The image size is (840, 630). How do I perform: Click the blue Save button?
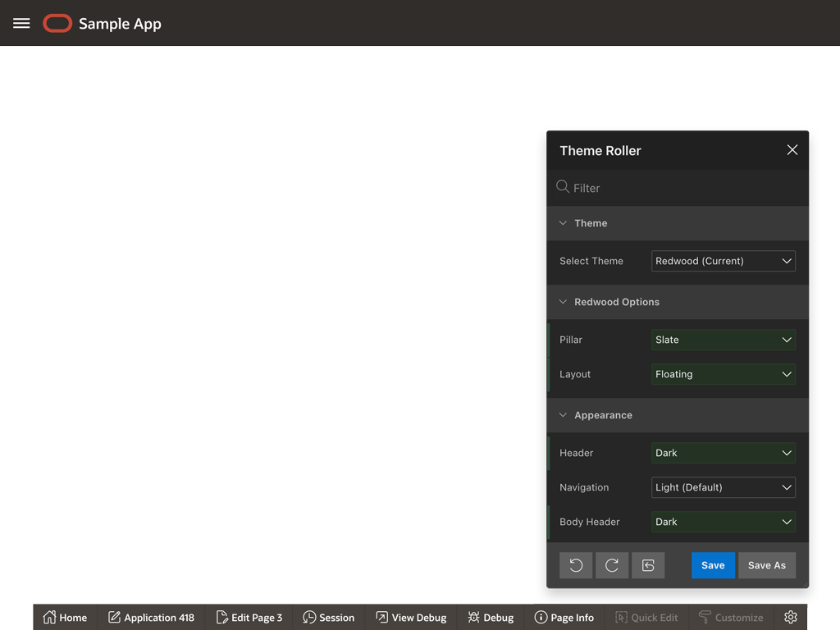713,565
